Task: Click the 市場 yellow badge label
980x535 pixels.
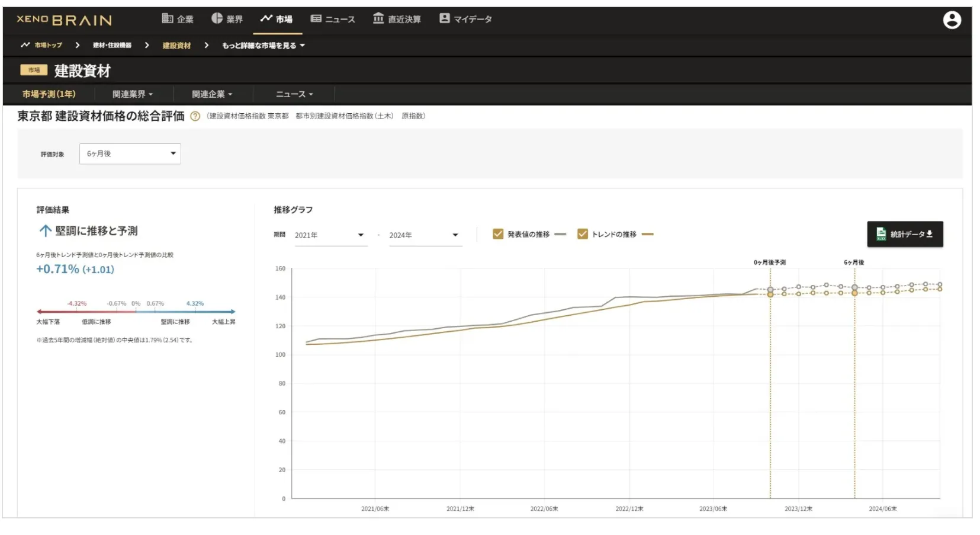Action: (x=34, y=70)
